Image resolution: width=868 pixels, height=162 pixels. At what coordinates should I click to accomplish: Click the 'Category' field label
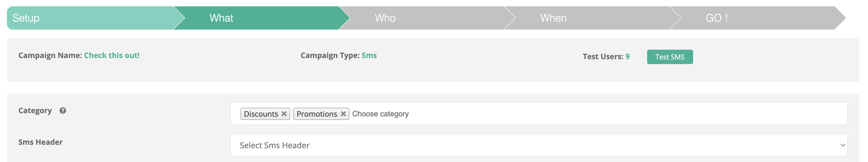tap(35, 111)
